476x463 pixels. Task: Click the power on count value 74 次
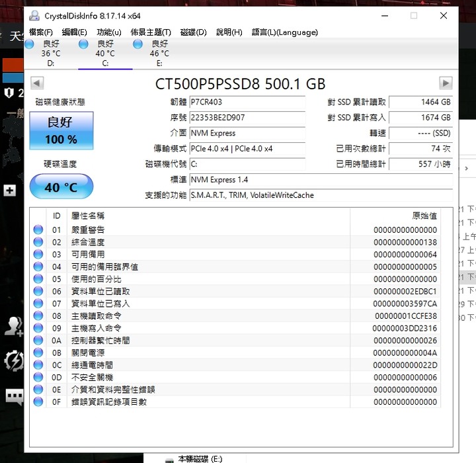click(420, 149)
